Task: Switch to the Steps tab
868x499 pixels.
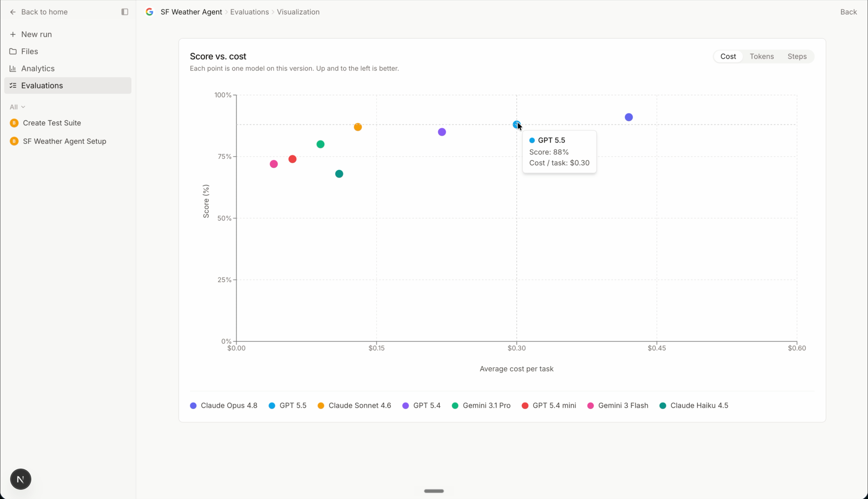Action: coord(797,56)
